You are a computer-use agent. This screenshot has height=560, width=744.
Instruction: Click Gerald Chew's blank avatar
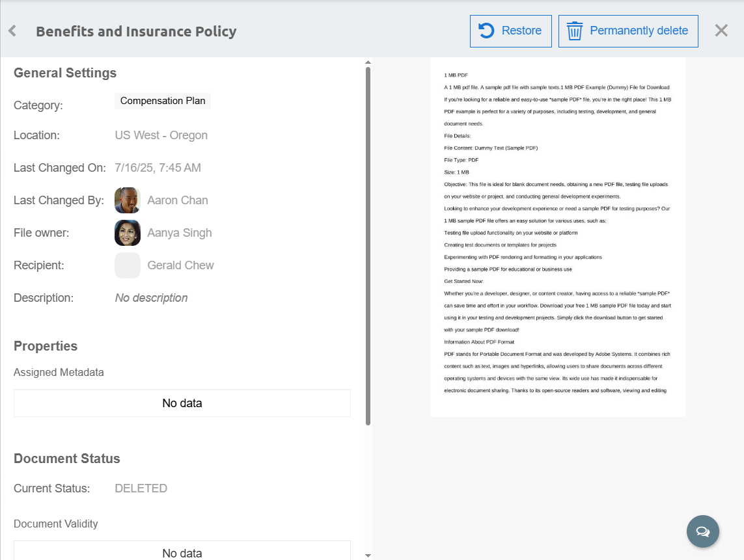128,265
